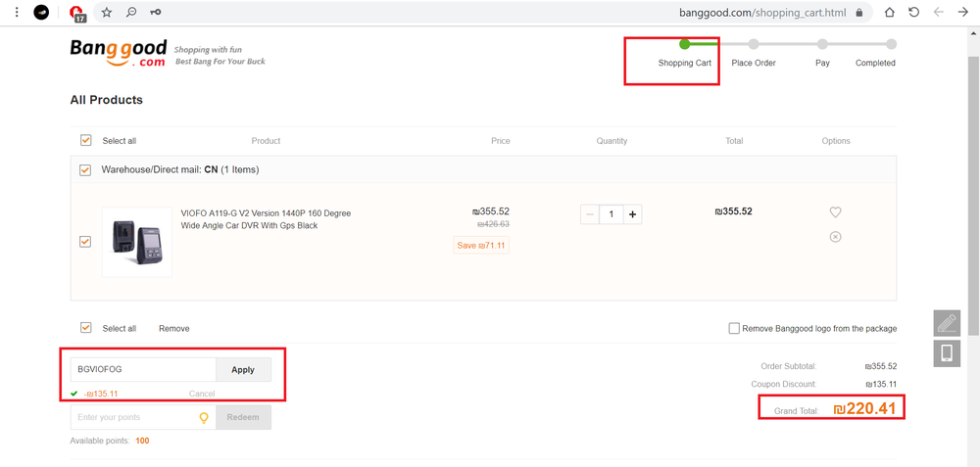The width and height of the screenshot is (980, 467).
Task: Click the Save ₪71.11 badge
Action: [x=481, y=246]
